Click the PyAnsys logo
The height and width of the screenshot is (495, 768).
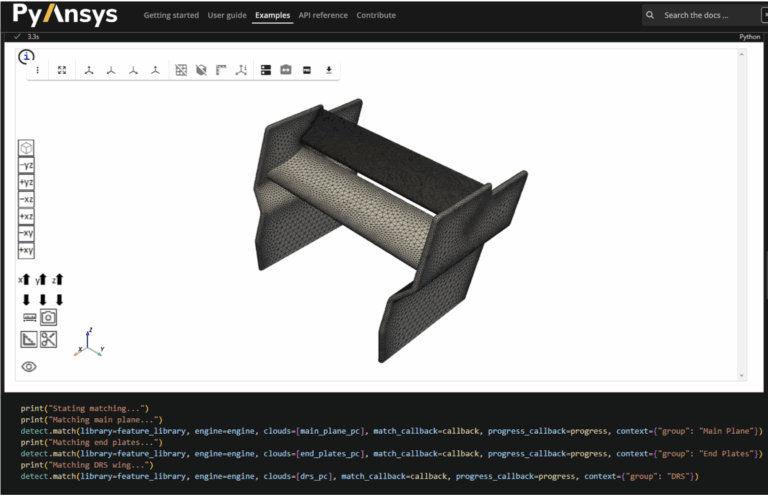[65, 15]
